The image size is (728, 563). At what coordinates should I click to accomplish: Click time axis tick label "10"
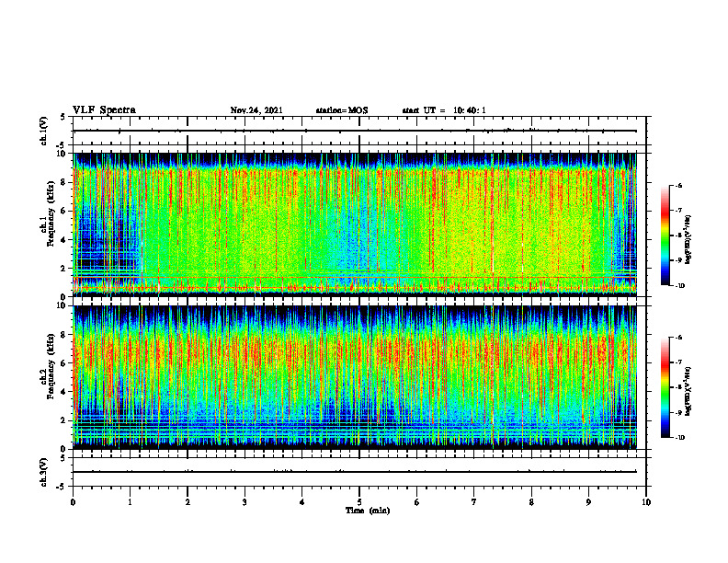click(646, 502)
